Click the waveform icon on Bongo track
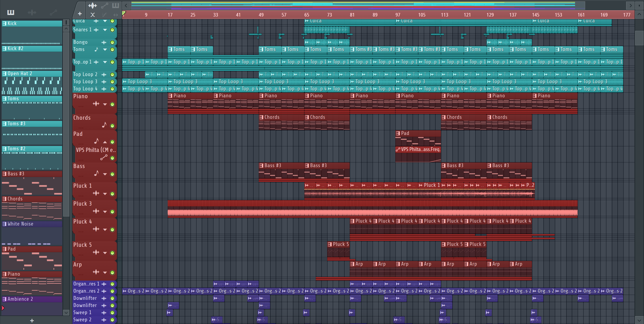This screenshot has width=644, height=324. (104, 42)
